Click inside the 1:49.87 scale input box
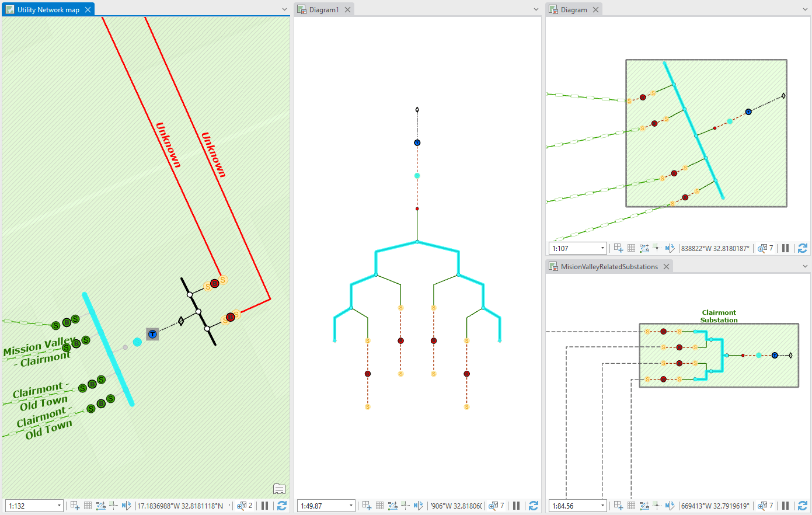812x515 pixels. pos(321,506)
